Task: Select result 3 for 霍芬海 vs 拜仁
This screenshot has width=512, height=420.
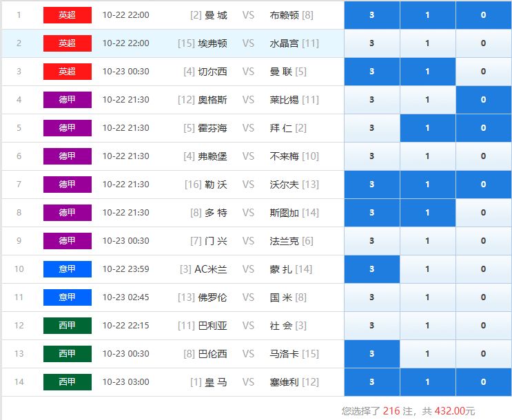Action: point(372,128)
